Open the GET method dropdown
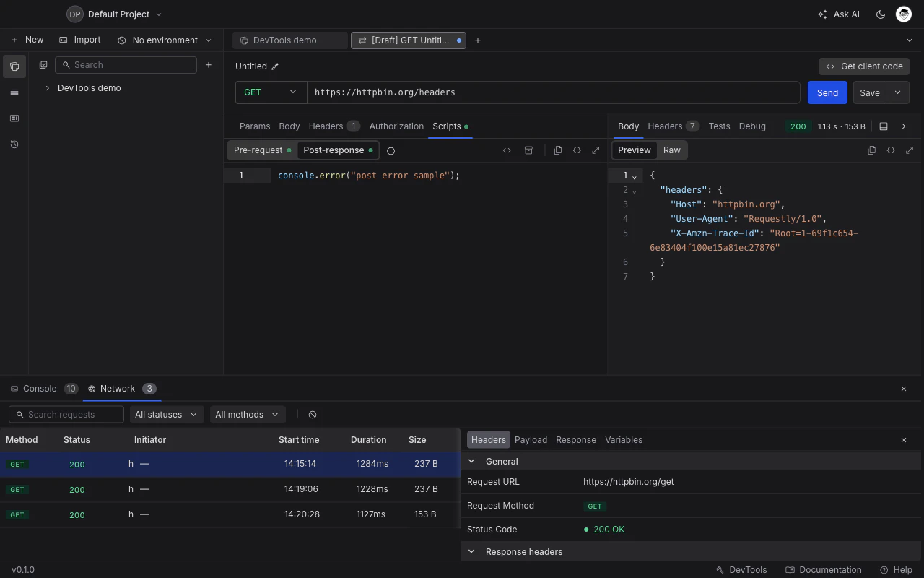This screenshot has width=924, height=578. [x=271, y=92]
